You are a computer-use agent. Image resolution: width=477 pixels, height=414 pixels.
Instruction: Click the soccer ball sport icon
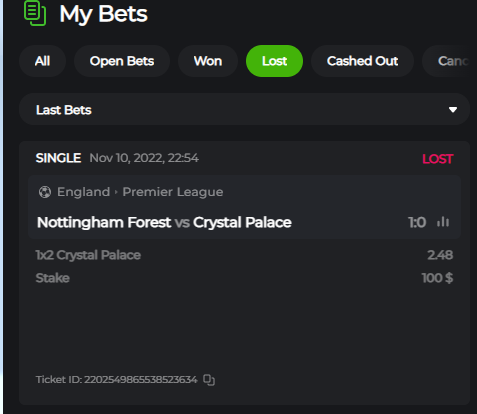coord(45,192)
